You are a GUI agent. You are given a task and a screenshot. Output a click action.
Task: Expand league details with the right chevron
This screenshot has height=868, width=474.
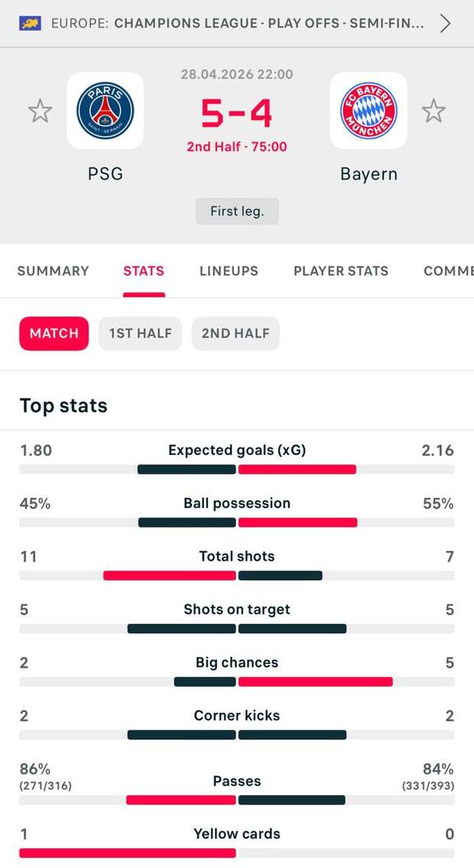point(446,23)
